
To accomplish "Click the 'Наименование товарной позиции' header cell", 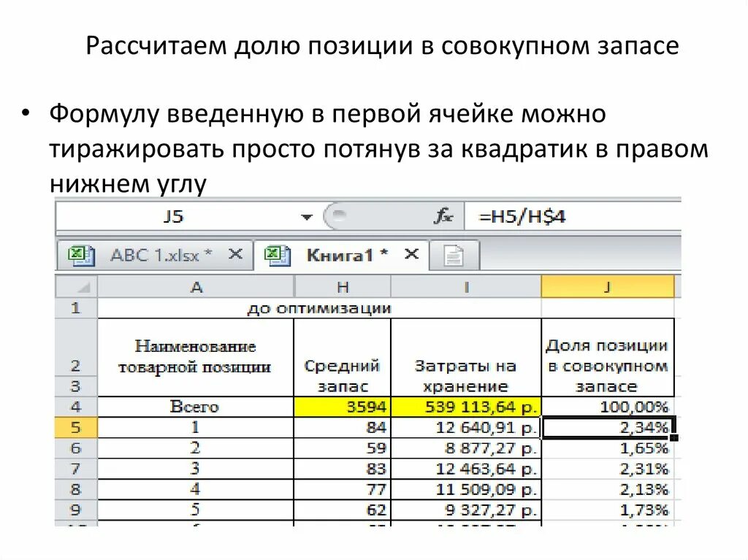I will click(x=196, y=357).
